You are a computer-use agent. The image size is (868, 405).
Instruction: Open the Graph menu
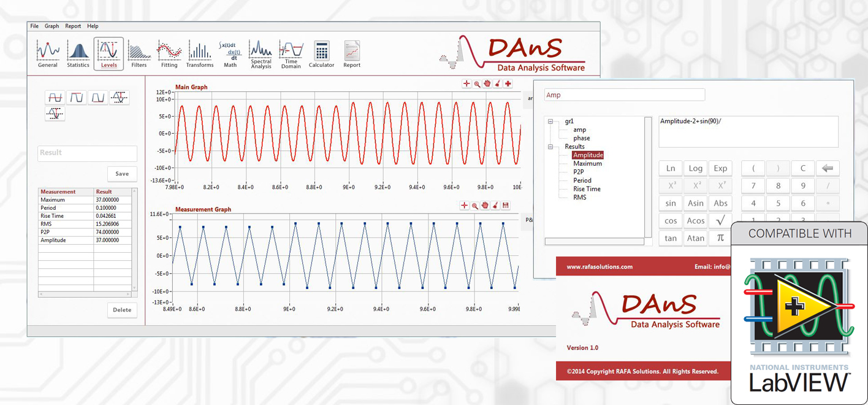(52, 26)
